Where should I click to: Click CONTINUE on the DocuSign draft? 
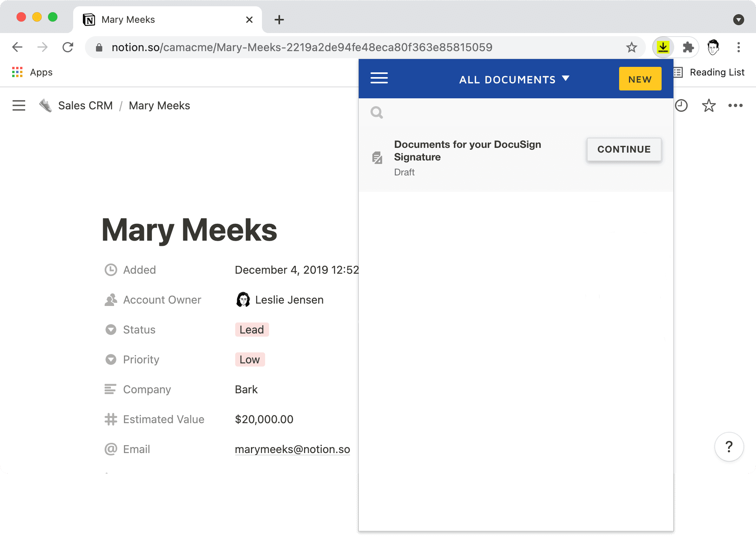(x=623, y=149)
